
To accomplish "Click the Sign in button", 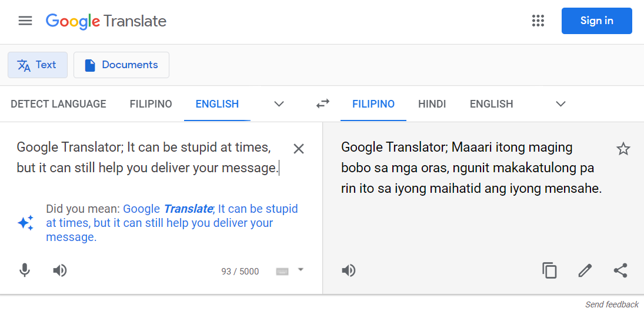I will tap(596, 21).
